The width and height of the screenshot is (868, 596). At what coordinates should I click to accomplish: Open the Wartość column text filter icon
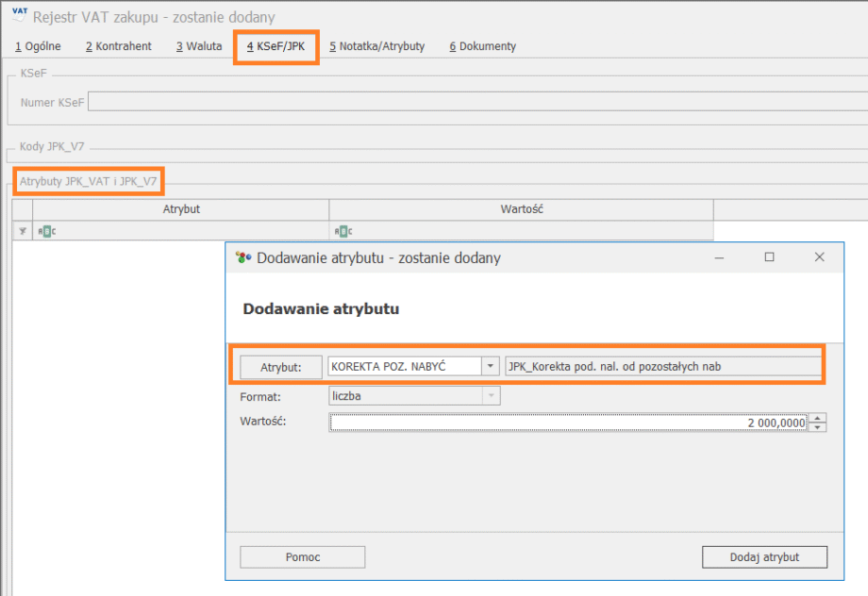click(343, 231)
